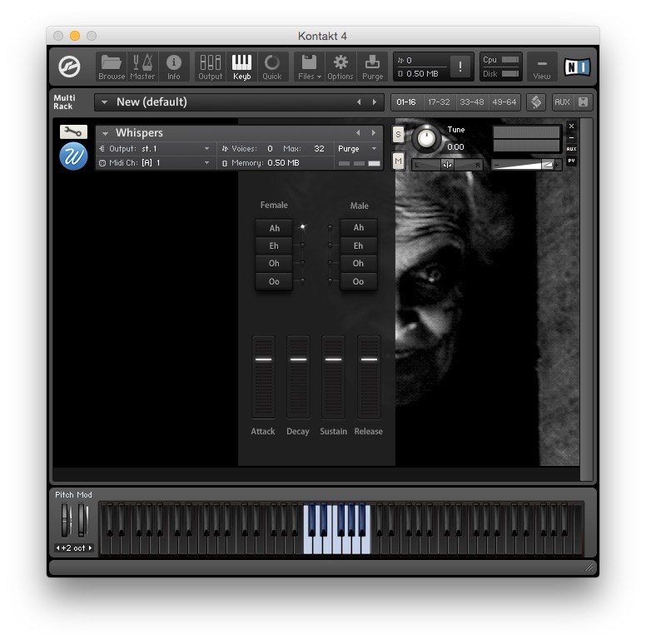
Task: Toggle the AUX channel view
Action: pos(562,102)
